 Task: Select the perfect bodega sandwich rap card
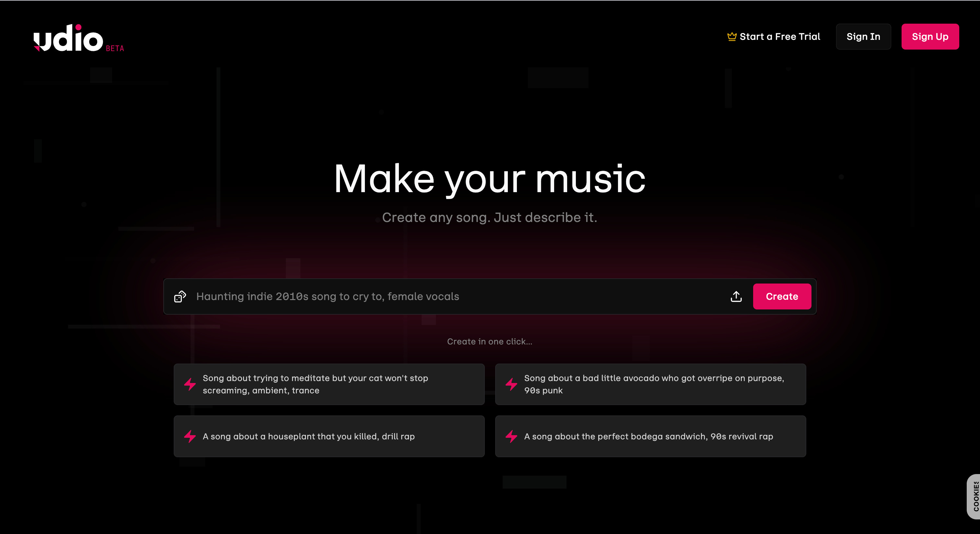click(650, 436)
